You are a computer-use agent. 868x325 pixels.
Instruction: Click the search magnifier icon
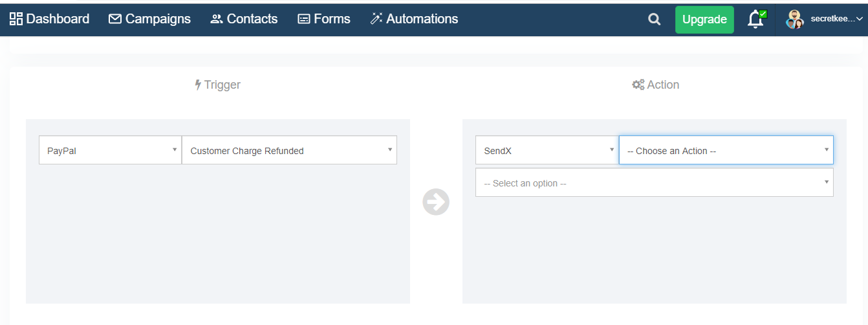pyautogui.click(x=655, y=19)
